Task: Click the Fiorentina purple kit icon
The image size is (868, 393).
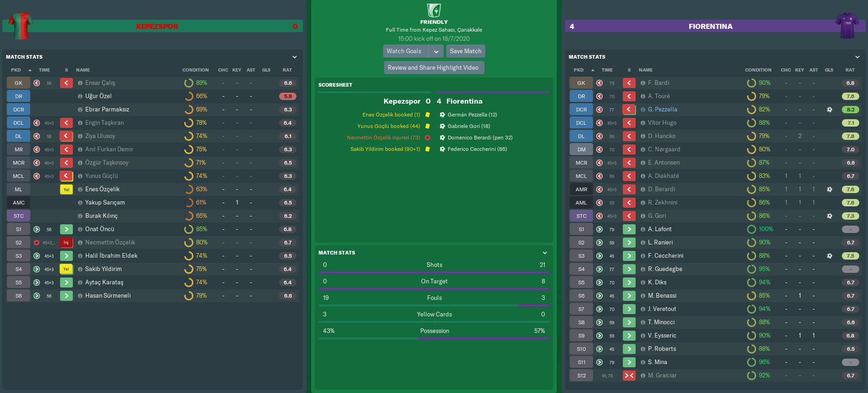Action: click(x=847, y=25)
